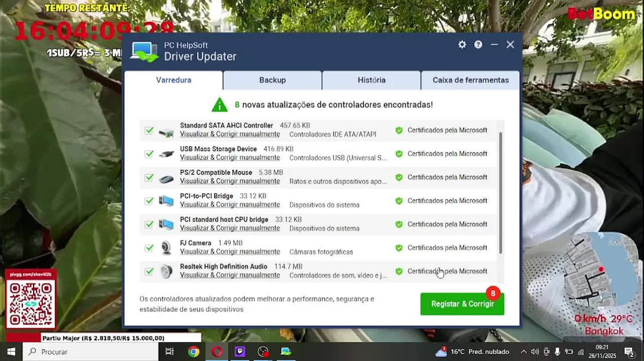Click 'Certificados pela Microsoft' in PCI host CPU row

447,224
